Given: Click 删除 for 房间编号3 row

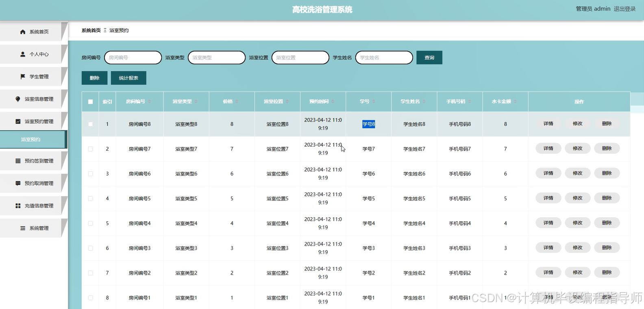Looking at the screenshot, I should (607, 247).
